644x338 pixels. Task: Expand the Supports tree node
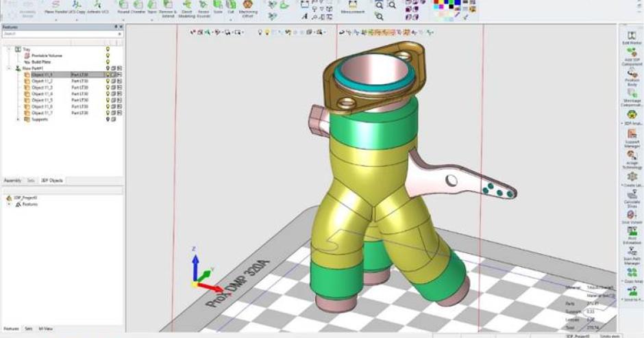click(18, 119)
